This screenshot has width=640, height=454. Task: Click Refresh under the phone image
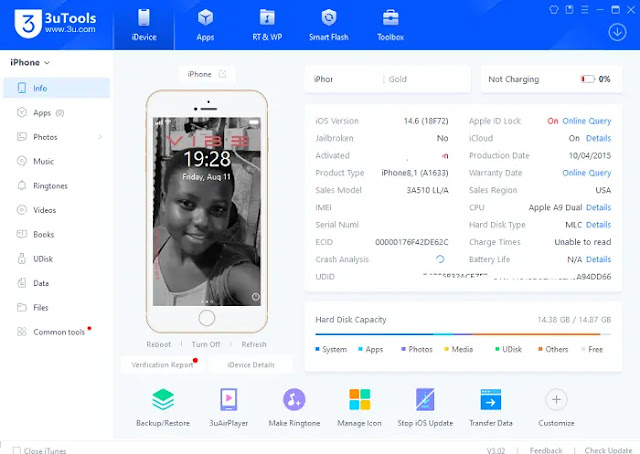pyautogui.click(x=253, y=344)
